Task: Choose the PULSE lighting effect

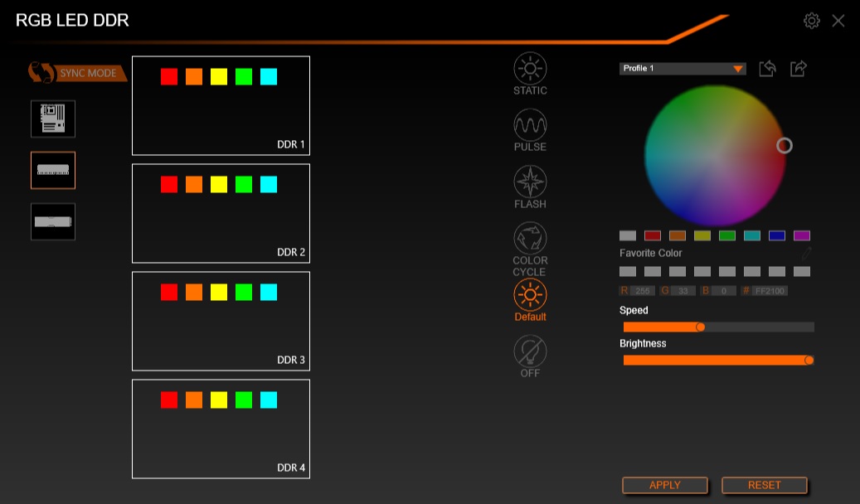Action: point(530,126)
